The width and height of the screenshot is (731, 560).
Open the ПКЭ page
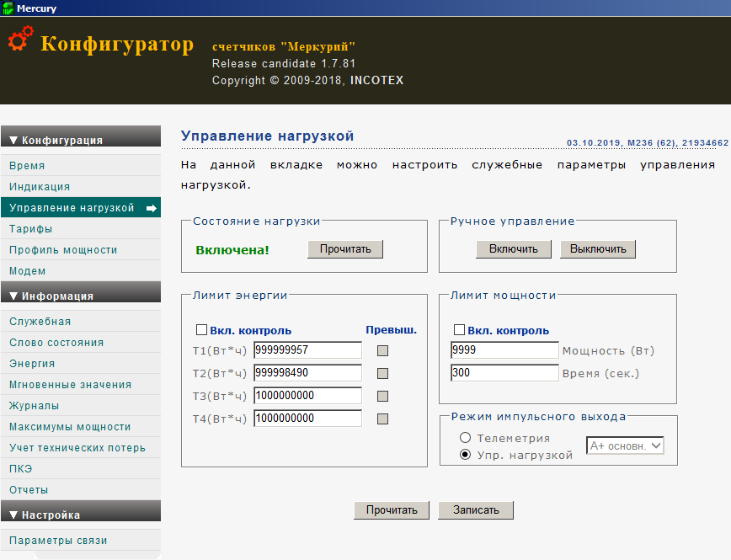[81, 468]
